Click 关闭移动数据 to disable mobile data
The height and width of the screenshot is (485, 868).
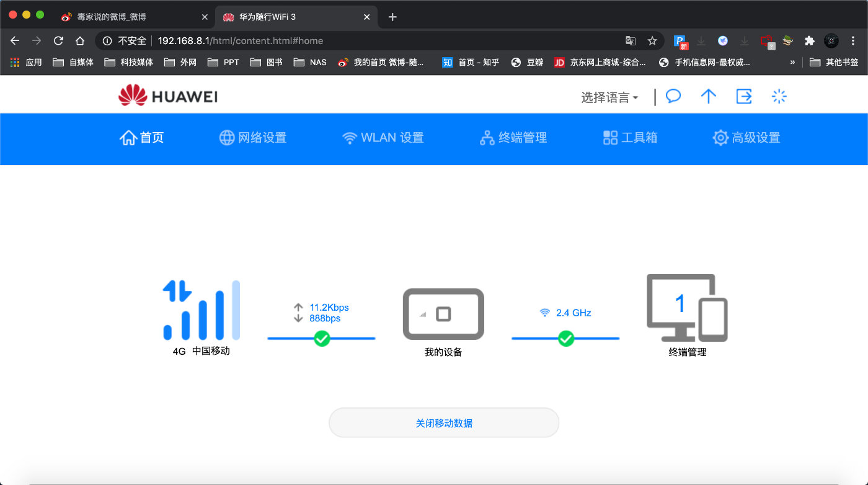[444, 422]
